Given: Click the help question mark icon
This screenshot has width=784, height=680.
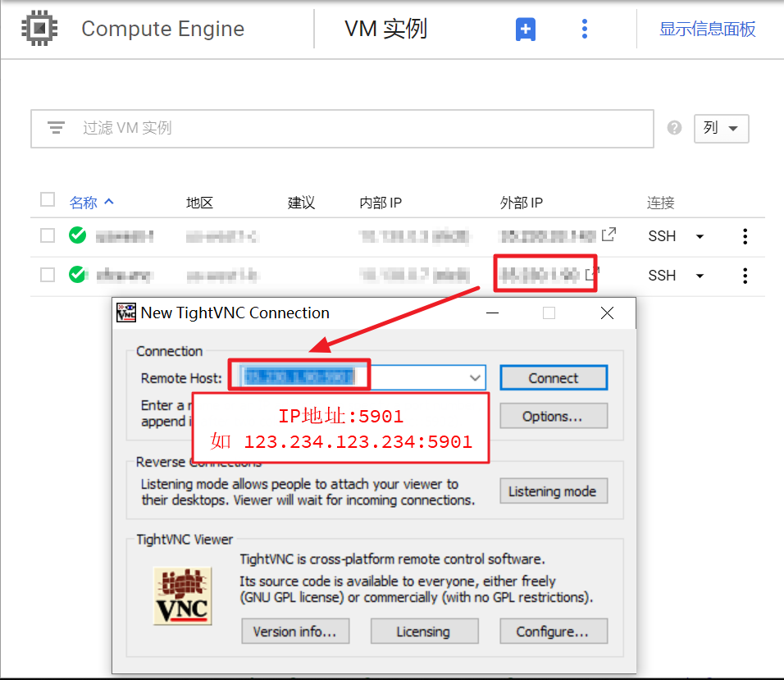Looking at the screenshot, I should [674, 128].
